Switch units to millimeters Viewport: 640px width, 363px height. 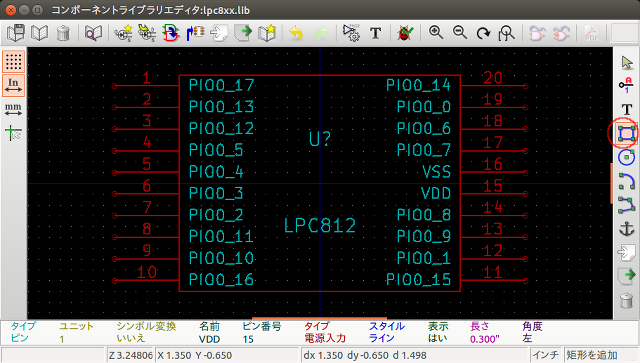tap(13, 109)
